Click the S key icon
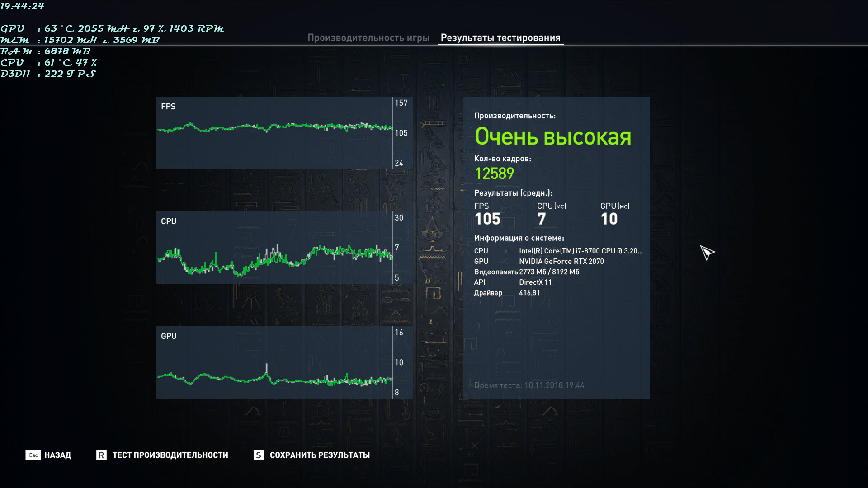 click(x=259, y=455)
